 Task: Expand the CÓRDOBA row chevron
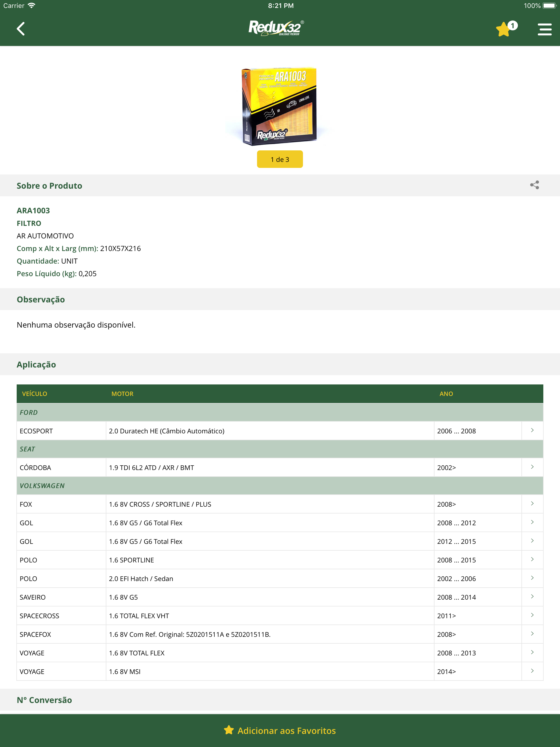532,467
